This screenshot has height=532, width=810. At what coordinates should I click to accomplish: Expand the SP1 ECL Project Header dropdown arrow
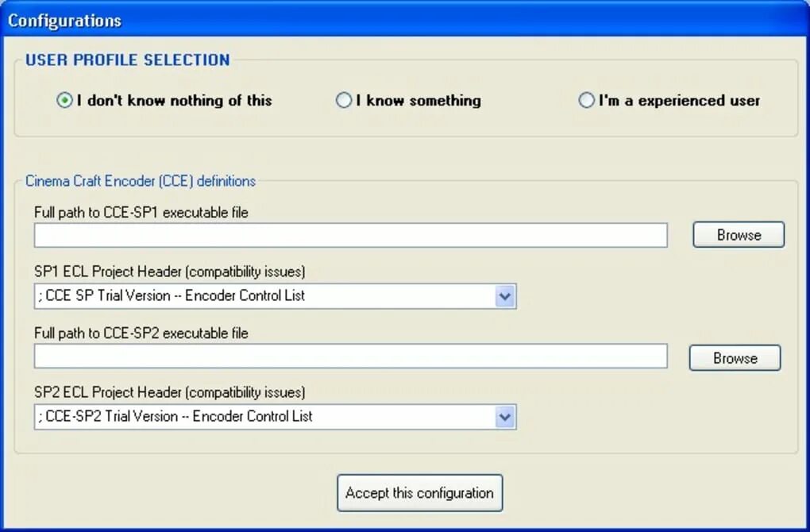[x=505, y=296]
